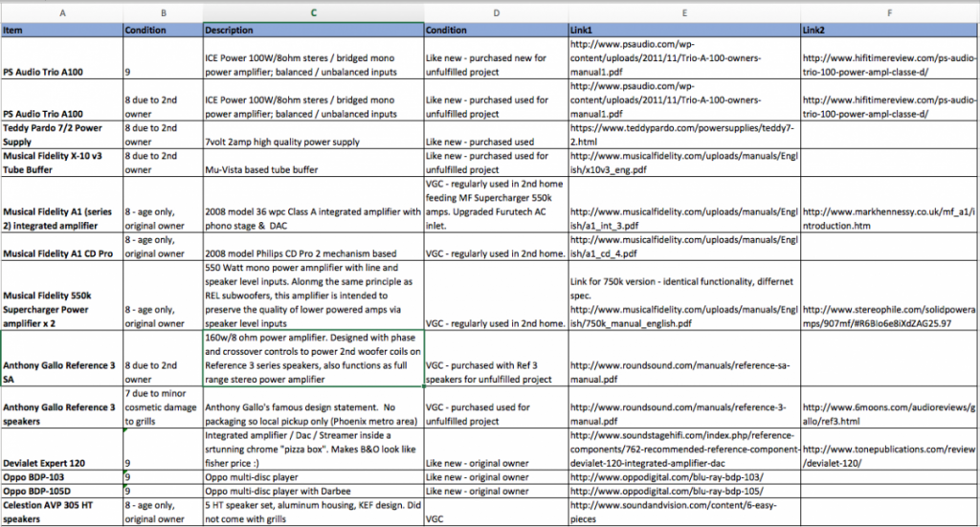This screenshot has width=980, height=527.
Task: Click 'Like new - purchased used' condition cell
Action: coord(497,135)
